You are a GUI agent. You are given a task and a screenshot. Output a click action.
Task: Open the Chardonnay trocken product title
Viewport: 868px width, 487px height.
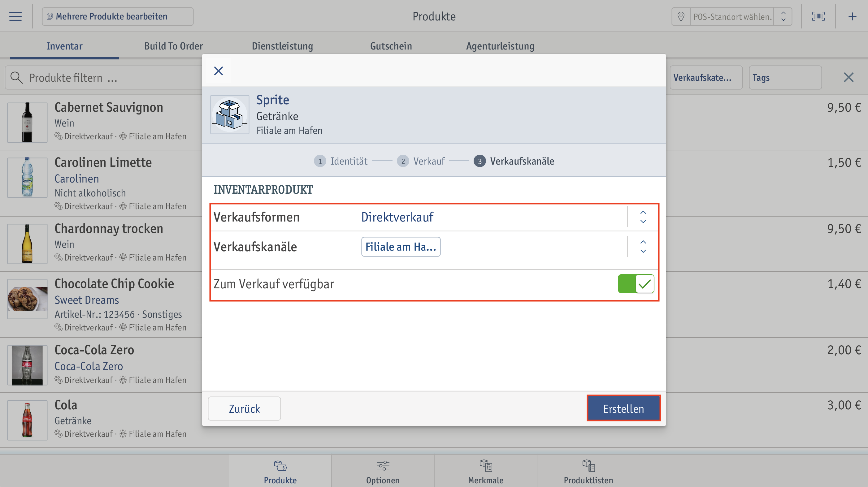(109, 228)
